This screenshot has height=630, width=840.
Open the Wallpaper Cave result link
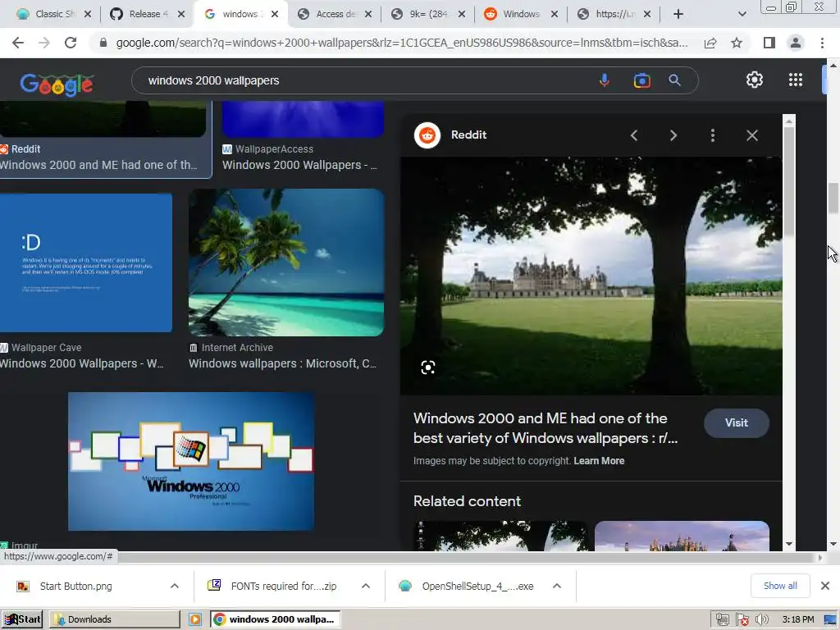(x=82, y=363)
